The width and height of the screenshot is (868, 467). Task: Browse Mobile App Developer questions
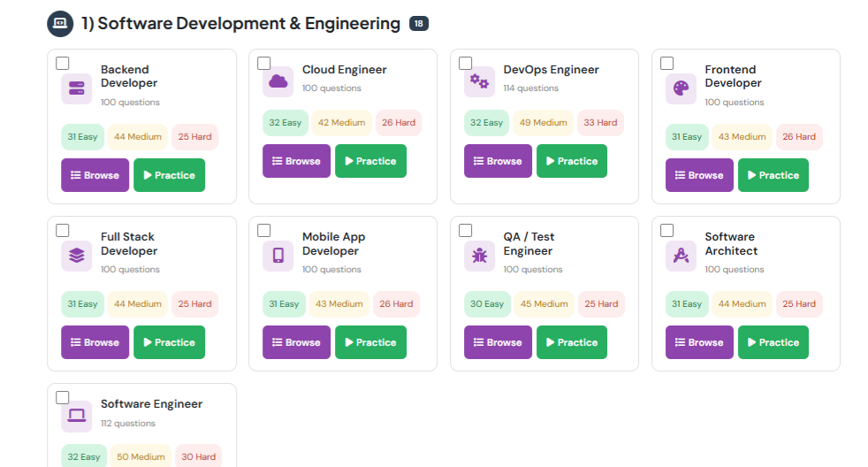(x=297, y=342)
